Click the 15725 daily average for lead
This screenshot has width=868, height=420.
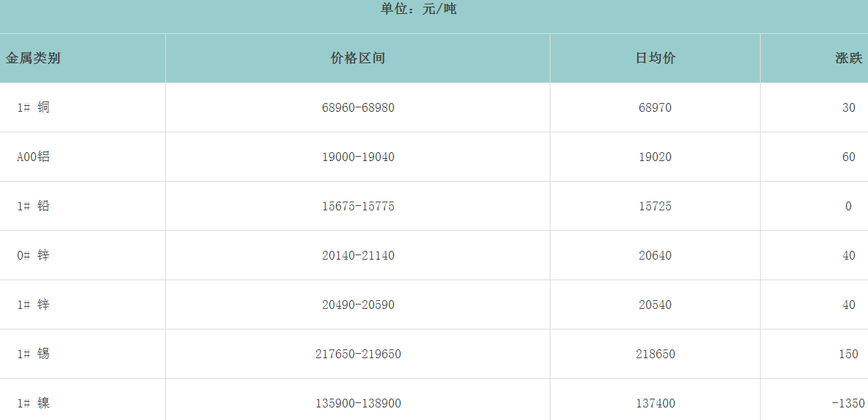[x=655, y=206]
